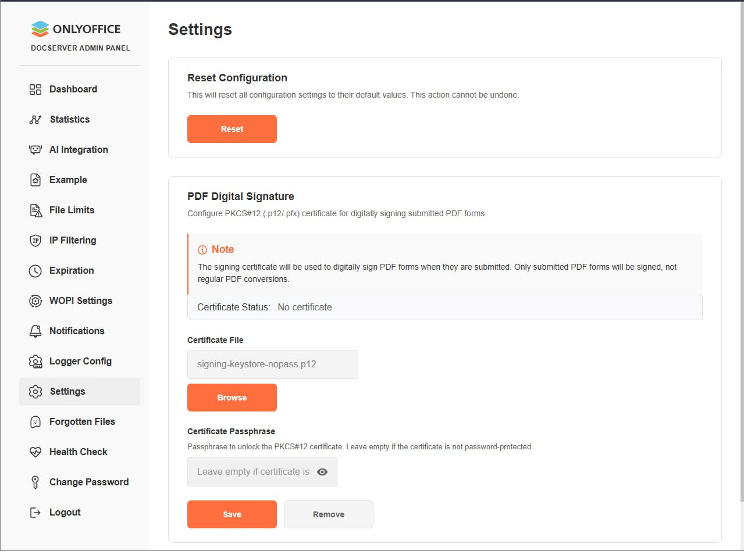Select Example in the sidebar
Image resolution: width=744 pixels, height=552 pixels.
coord(68,180)
